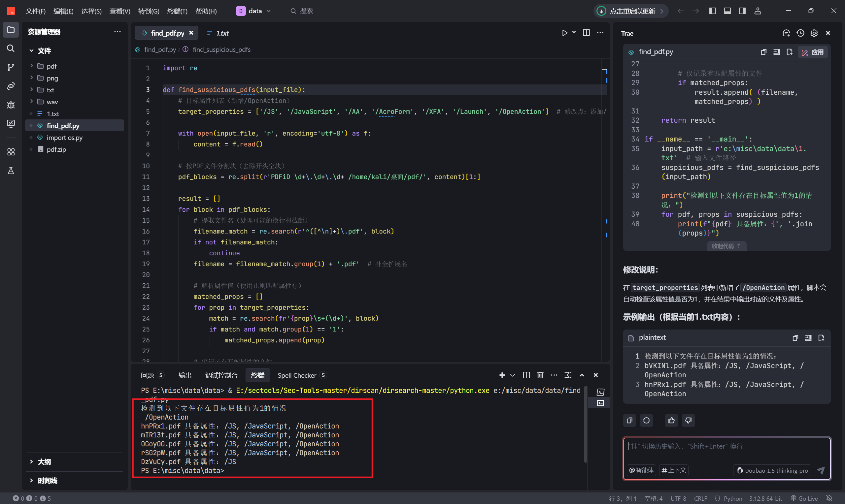Toggle the primary sidebar layout button

click(x=713, y=11)
